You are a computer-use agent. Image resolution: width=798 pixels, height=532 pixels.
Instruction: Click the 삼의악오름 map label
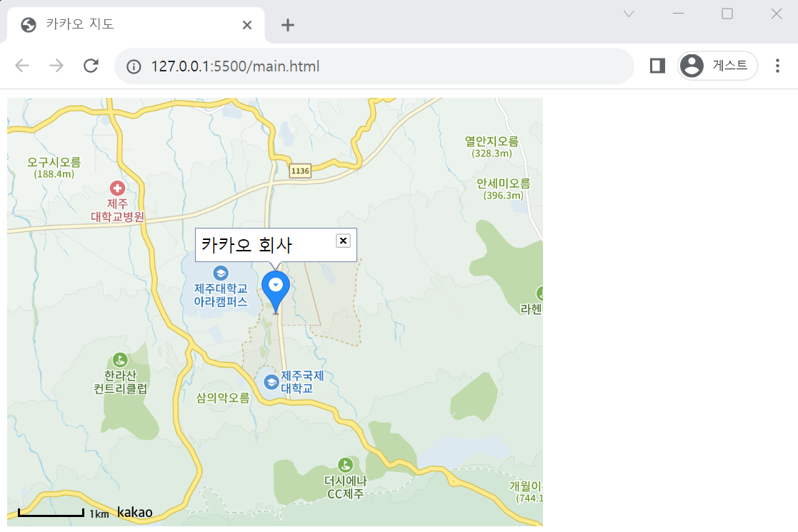click(x=223, y=398)
